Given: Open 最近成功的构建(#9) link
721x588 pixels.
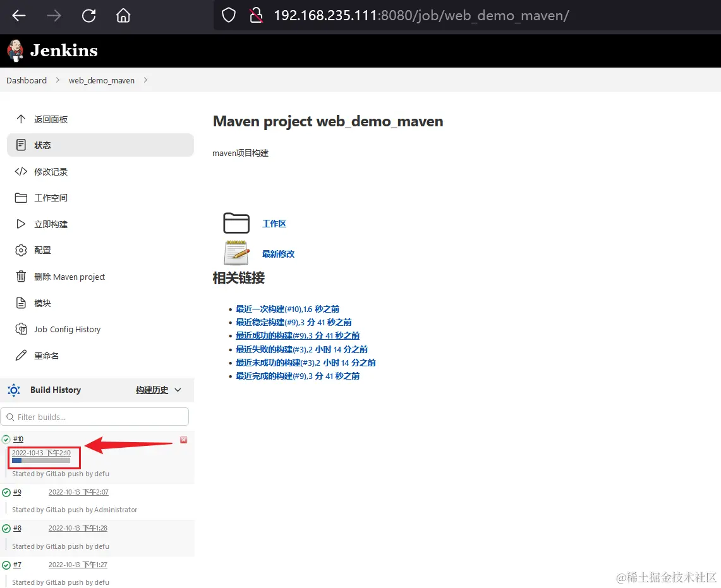Looking at the screenshot, I should coord(298,335).
